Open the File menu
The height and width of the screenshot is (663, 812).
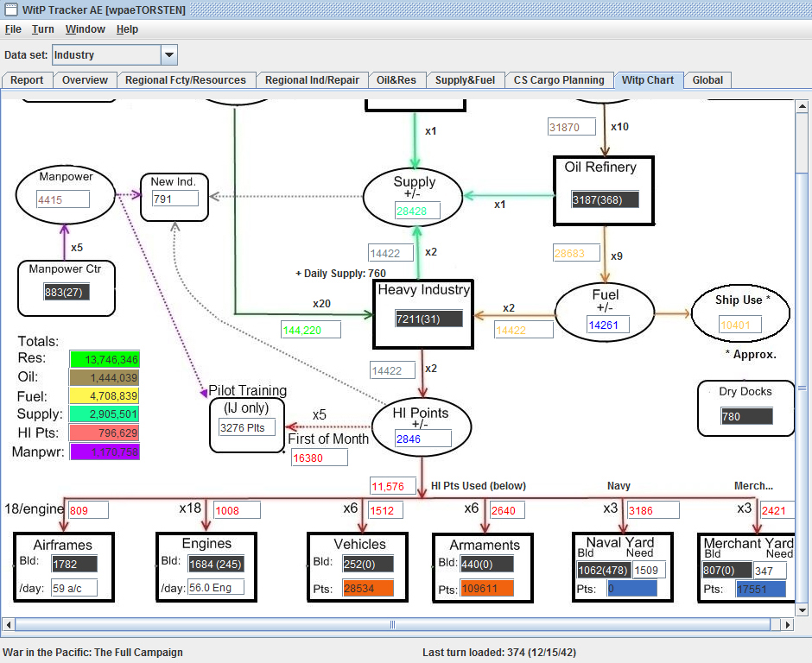[x=13, y=29]
